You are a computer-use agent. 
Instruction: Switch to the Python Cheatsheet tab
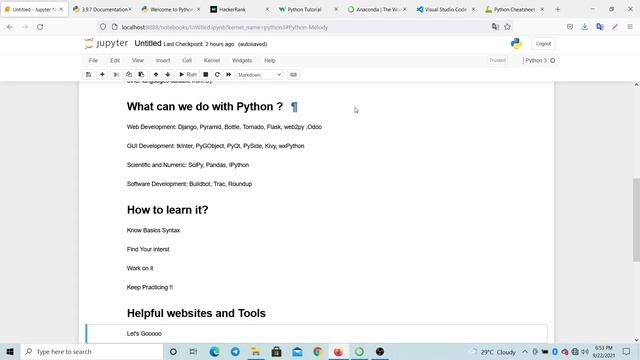[514, 9]
